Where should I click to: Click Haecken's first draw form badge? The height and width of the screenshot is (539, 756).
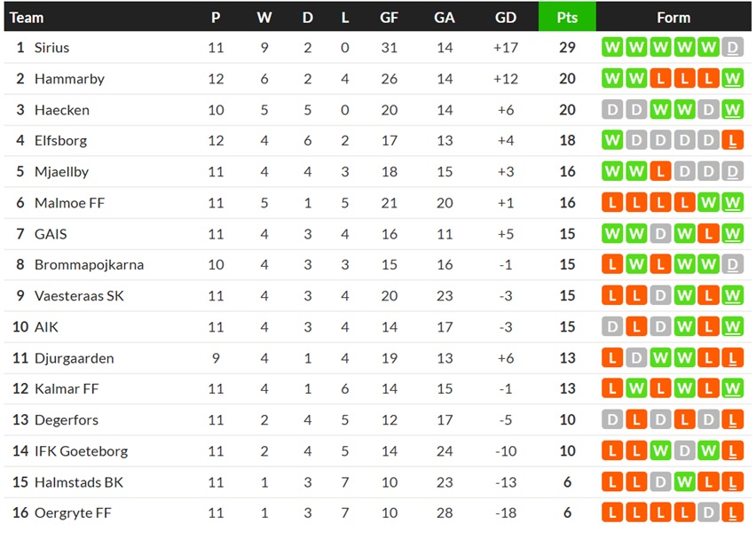tap(612, 110)
